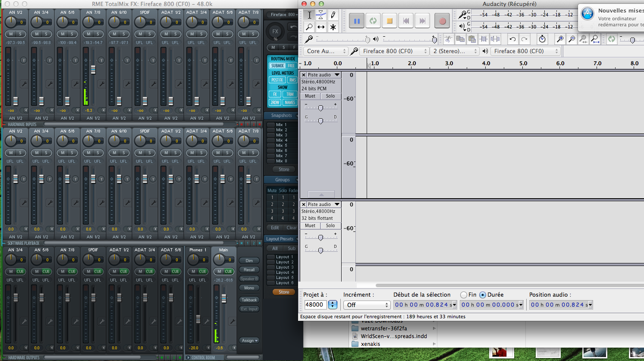Click the Layout Presets panel header
Screen dimensions: 644x361
pyautogui.click(x=281, y=239)
